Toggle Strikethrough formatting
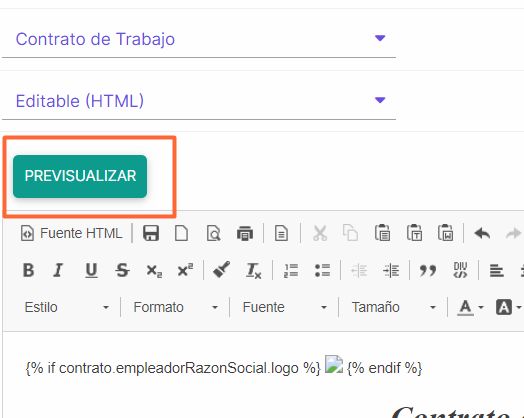The height and width of the screenshot is (418, 524). tap(122, 270)
